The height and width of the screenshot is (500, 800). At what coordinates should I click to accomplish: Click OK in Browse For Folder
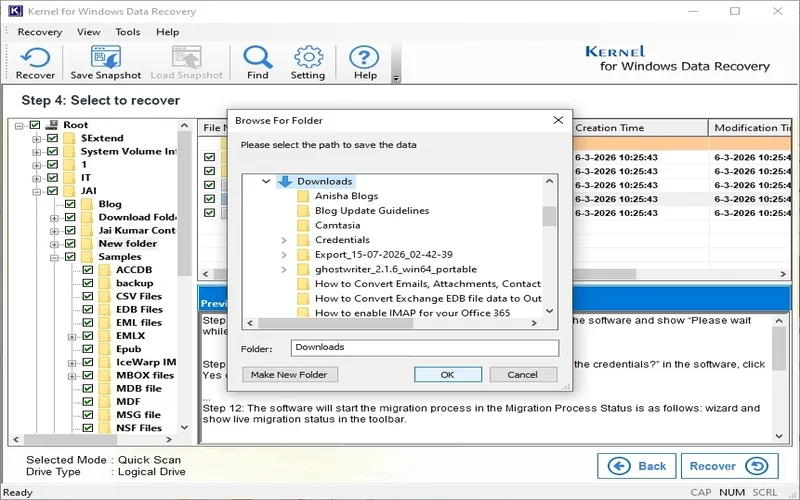pos(447,374)
